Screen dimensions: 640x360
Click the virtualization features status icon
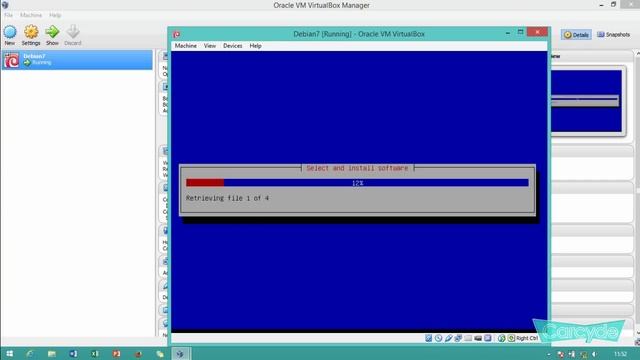(488, 338)
